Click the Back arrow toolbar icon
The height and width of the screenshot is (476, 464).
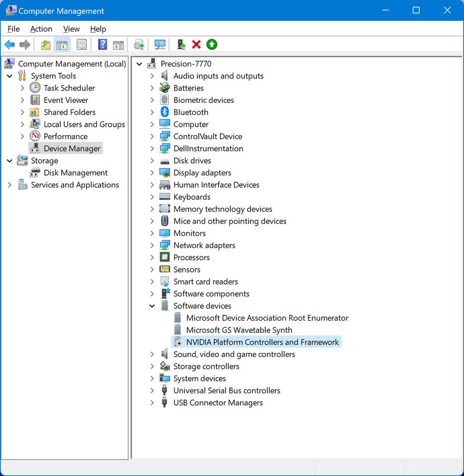10,45
